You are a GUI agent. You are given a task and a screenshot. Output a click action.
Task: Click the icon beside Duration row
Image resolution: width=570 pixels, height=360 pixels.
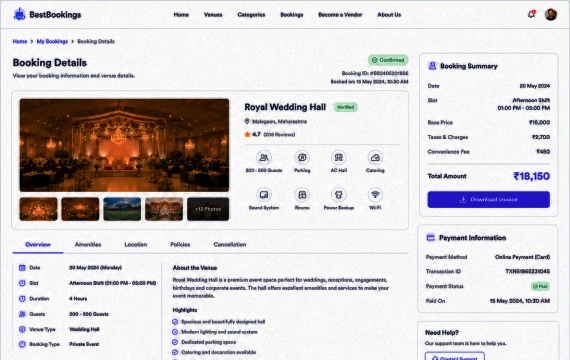tap(22, 299)
